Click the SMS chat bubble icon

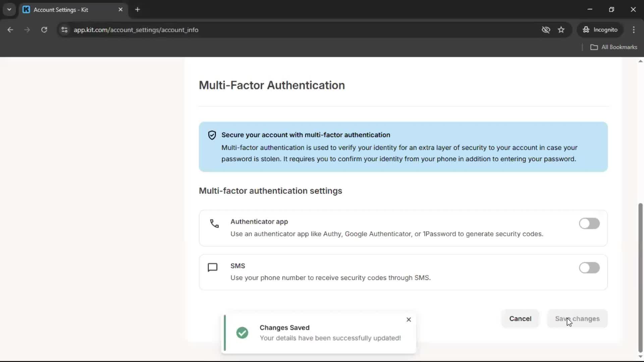click(x=213, y=267)
